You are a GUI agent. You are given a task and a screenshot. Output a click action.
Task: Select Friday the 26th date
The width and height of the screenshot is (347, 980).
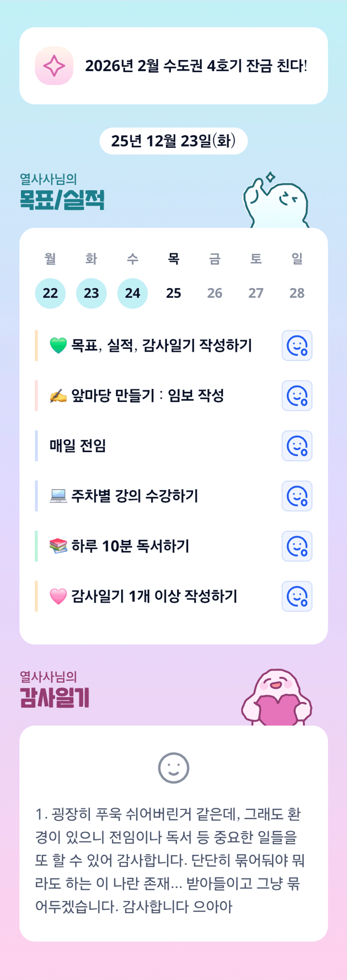(214, 293)
